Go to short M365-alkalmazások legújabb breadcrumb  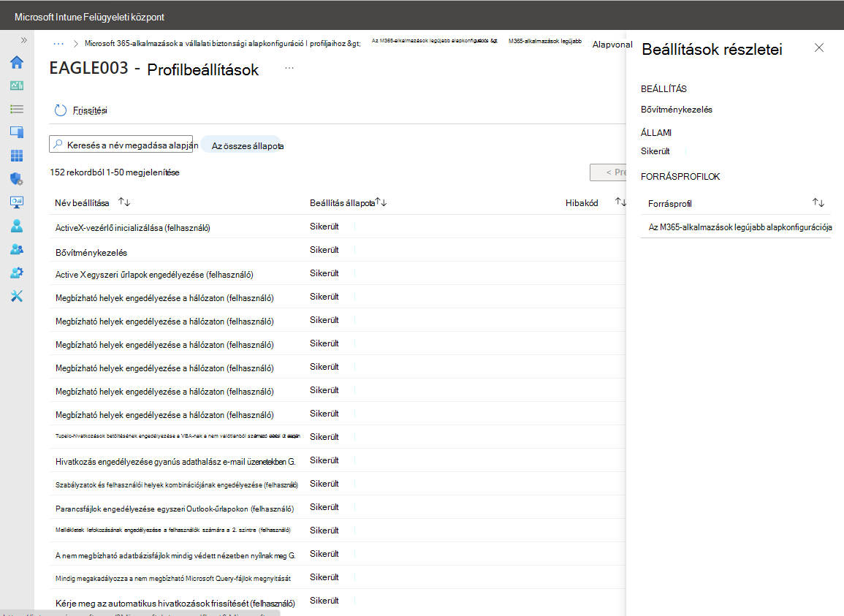[x=544, y=41]
